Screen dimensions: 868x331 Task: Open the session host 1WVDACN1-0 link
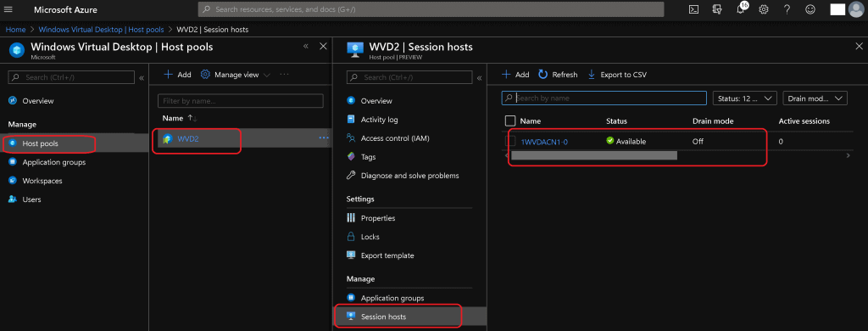(x=544, y=142)
